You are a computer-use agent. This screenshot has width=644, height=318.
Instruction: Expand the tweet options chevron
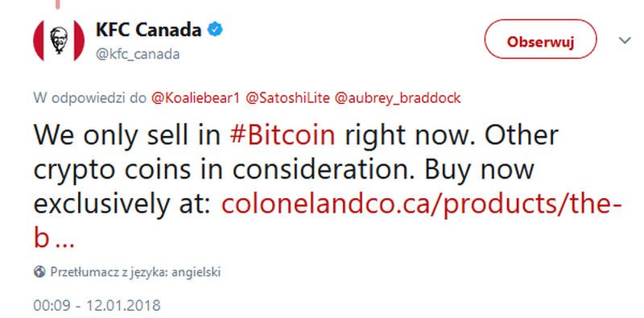625,40
